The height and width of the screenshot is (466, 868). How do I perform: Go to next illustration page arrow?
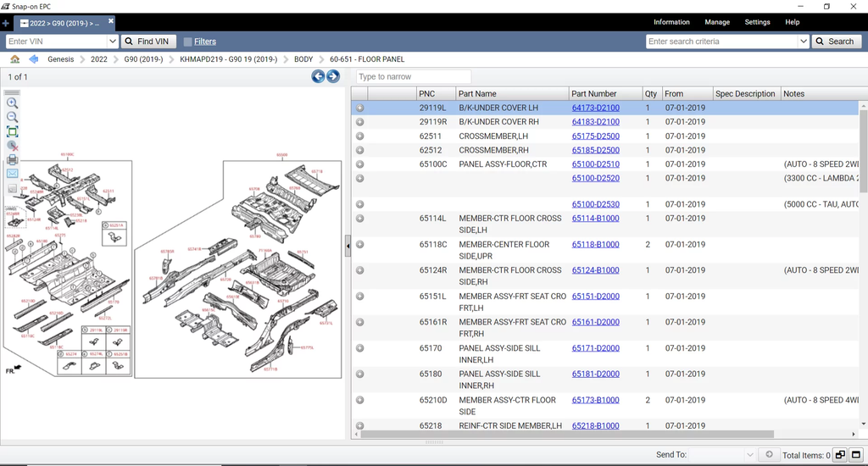[x=333, y=76]
